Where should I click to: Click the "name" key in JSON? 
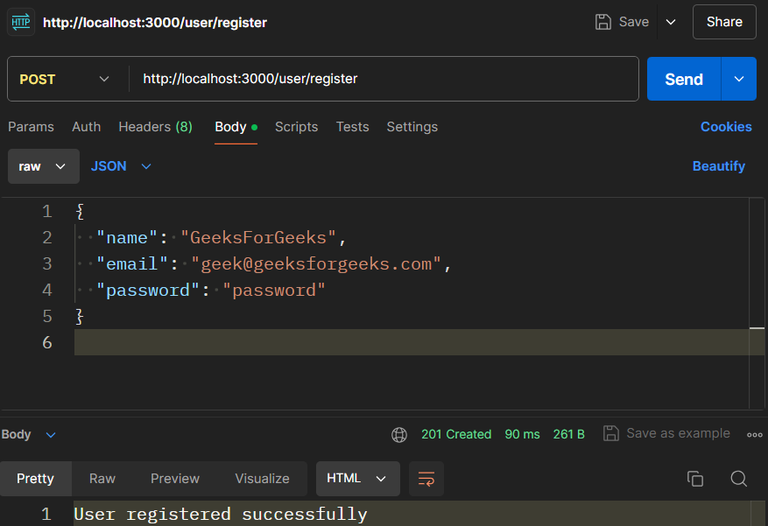click(x=127, y=238)
